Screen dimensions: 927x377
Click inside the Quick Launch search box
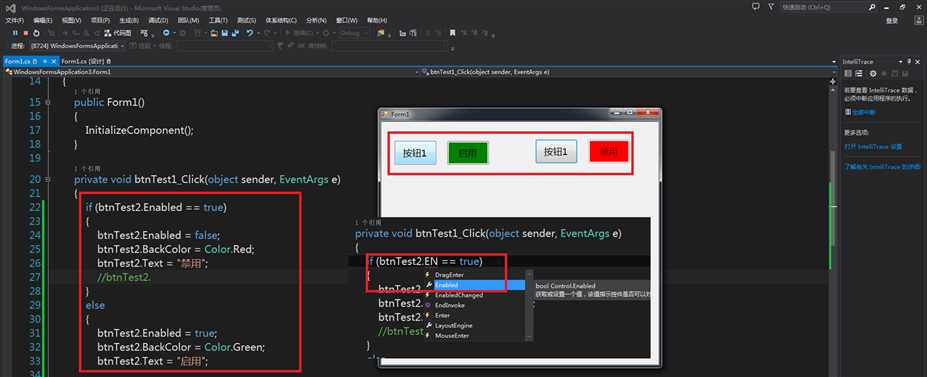click(824, 7)
